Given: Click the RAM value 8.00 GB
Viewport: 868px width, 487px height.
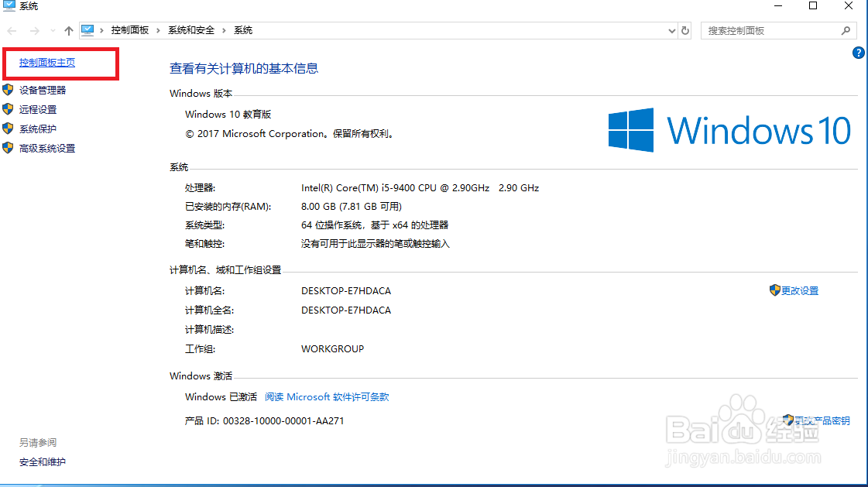Looking at the screenshot, I should coord(352,207).
